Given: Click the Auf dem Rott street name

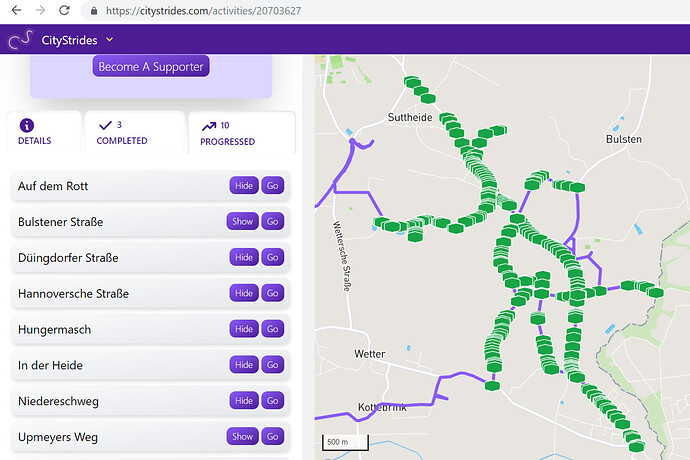Looking at the screenshot, I should [x=53, y=186].
